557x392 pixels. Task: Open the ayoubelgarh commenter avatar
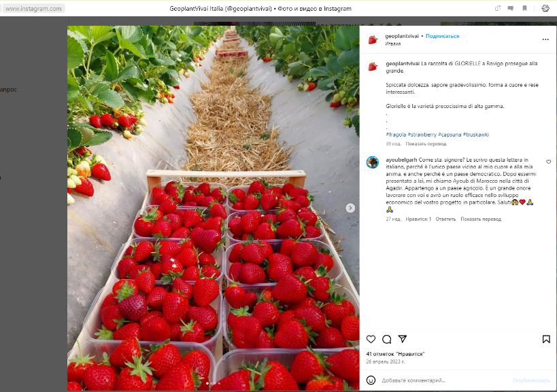click(x=372, y=162)
